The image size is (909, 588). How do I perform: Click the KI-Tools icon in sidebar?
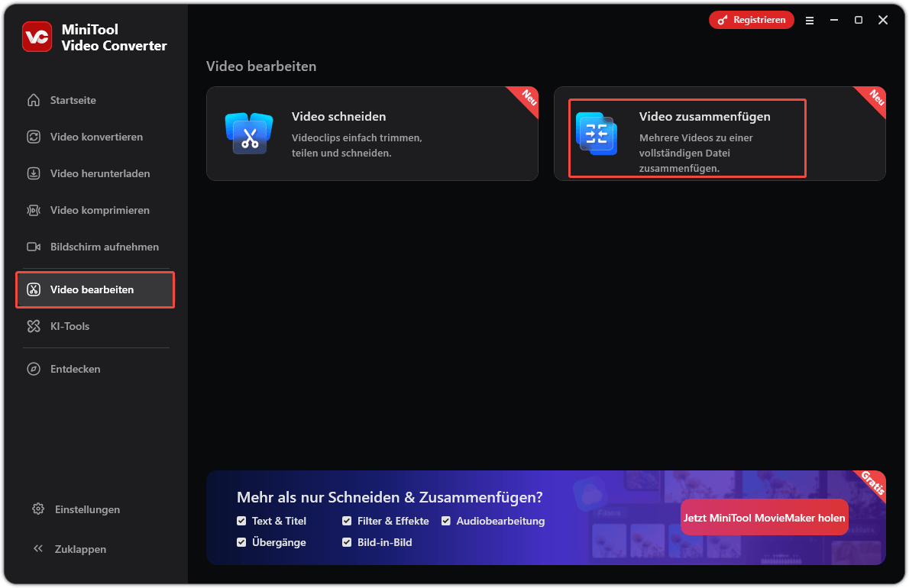[x=34, y=326]
